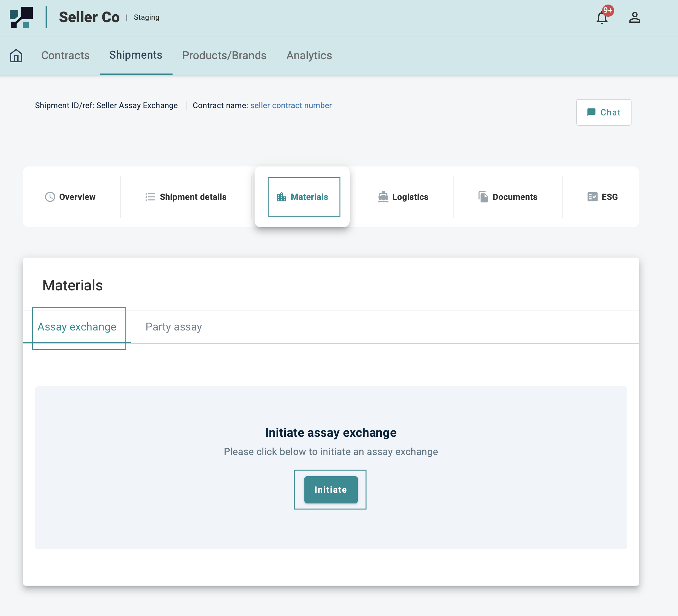Click the 9+ notification badge
The height and width of the screenshot is (616, 678).
point(608,10)
